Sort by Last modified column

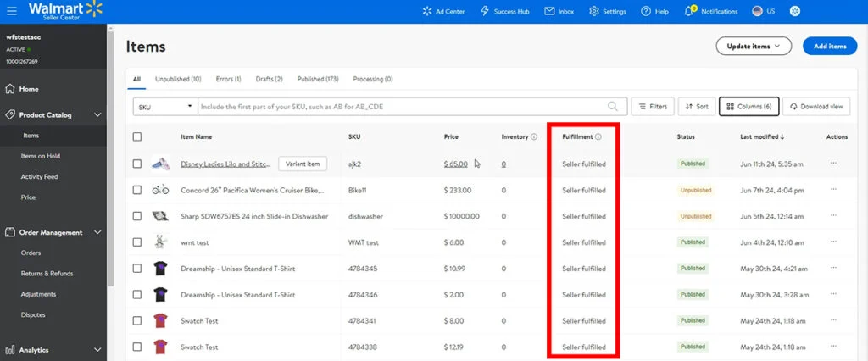coord(762,136)
